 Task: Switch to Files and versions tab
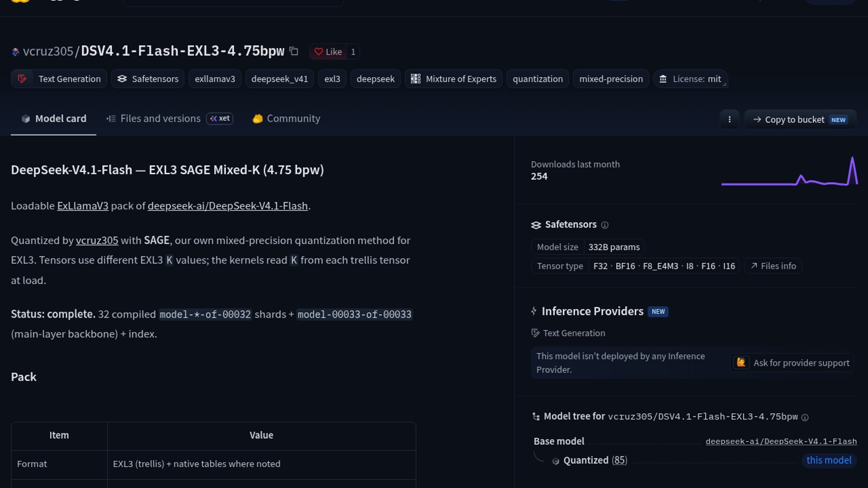pos(154,118)
